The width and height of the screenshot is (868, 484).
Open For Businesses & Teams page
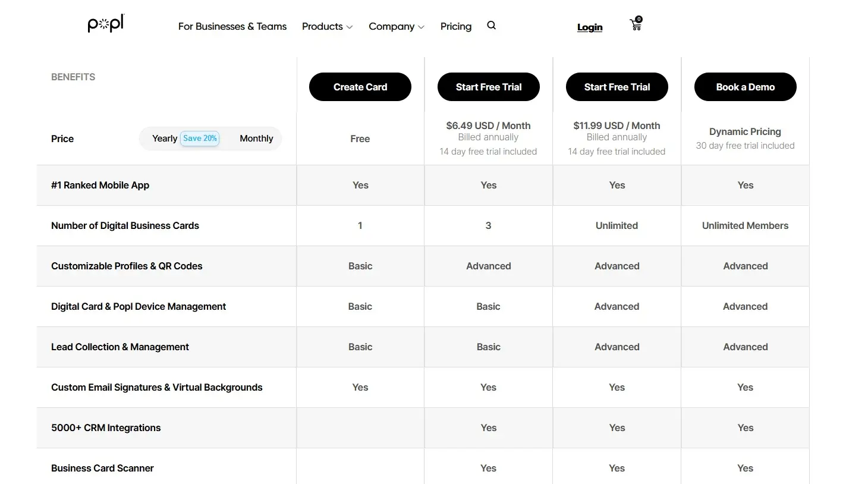[232, 27]
